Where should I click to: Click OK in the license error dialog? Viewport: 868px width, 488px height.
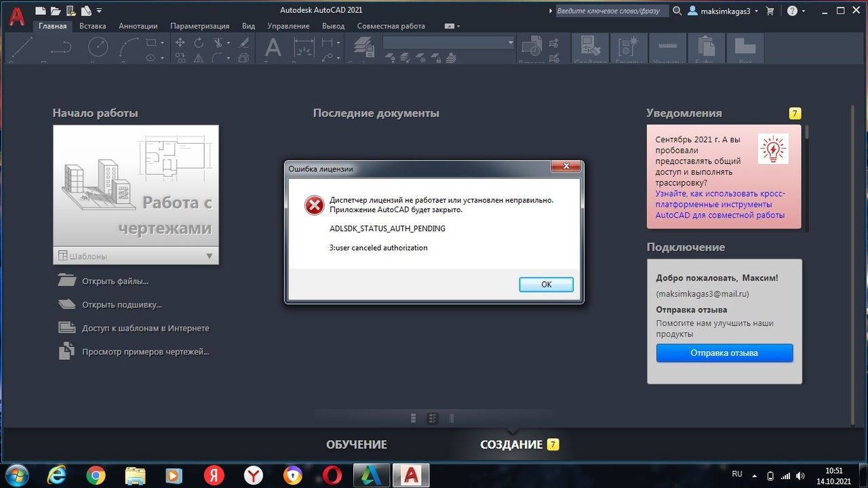[547, 285]
